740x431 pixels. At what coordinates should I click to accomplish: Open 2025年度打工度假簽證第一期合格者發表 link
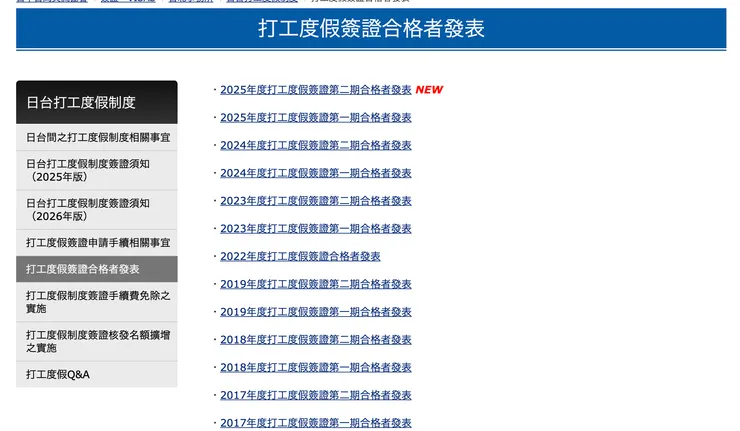coord(316,118)
